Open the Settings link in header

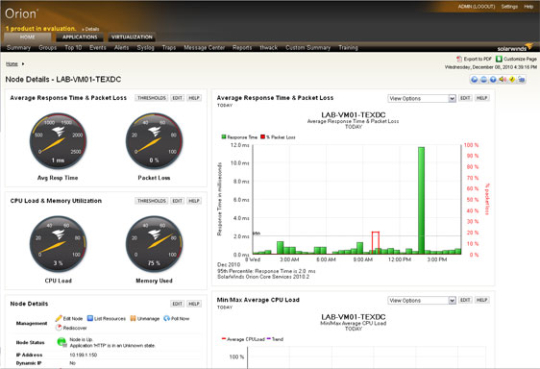point(509,7)
